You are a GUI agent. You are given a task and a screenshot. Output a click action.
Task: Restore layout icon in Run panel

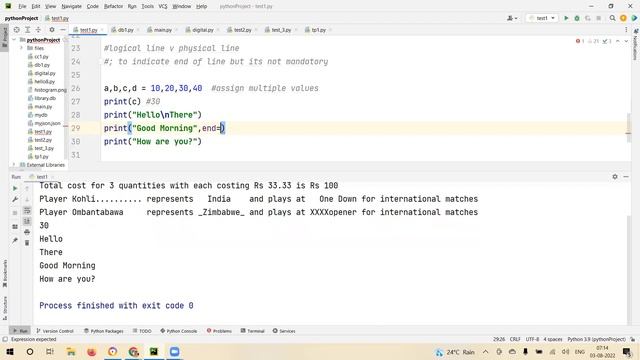click(15, 227)
